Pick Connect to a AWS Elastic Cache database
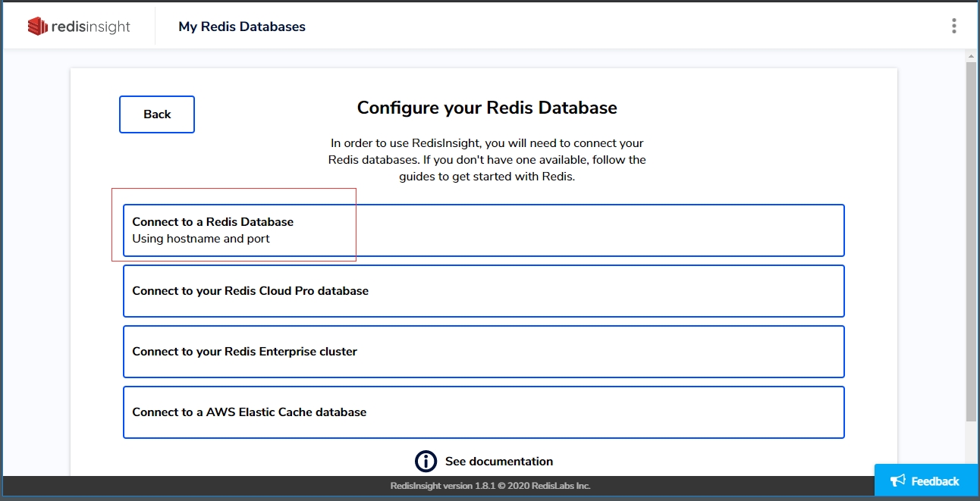Viewport: 980px width, 501px height. [x=483, y=412]
